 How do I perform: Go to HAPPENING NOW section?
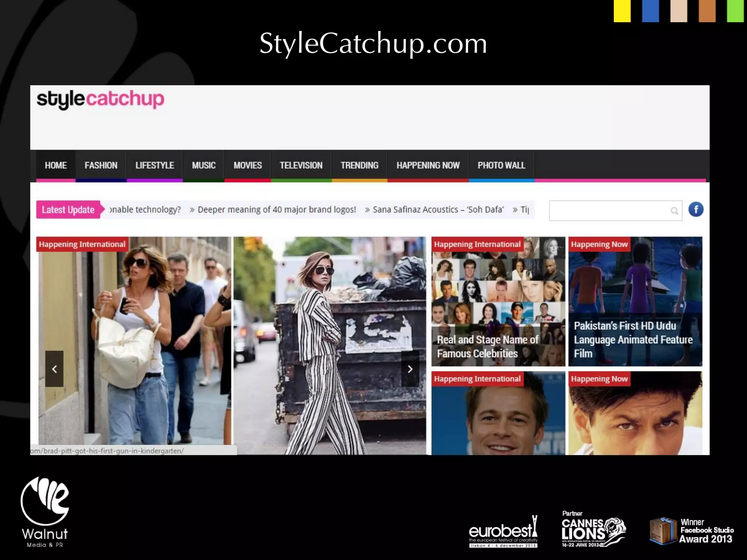(x=428, y=166)
